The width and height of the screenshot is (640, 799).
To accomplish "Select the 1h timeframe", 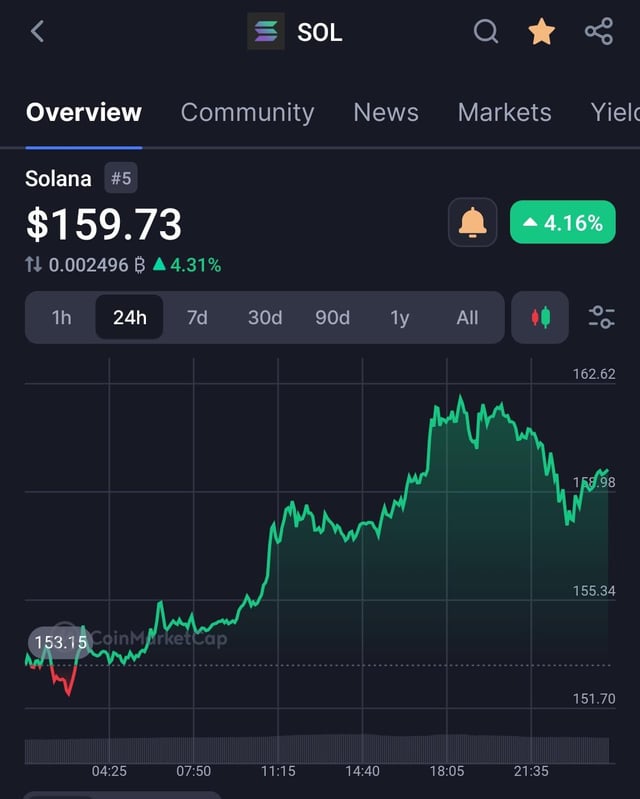I will [x=62, y=318].
